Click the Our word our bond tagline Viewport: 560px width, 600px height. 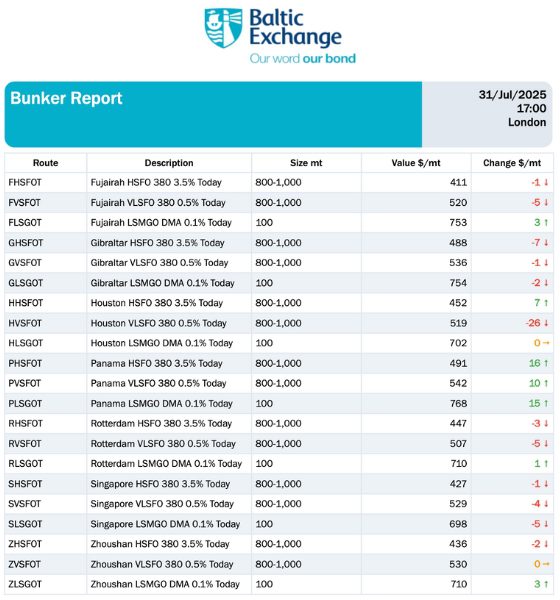coord(302,59)
